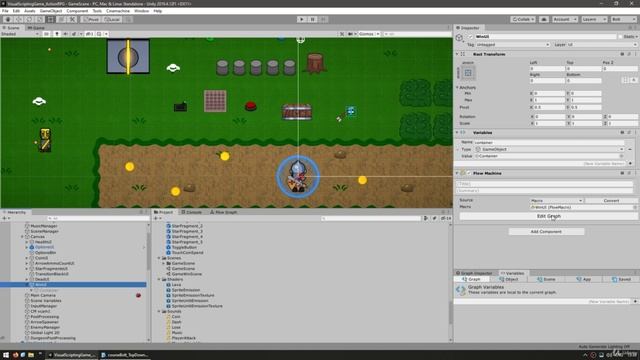Image resolution: width=640 pixels, height=360 pixels.
Task: Switch to the Console tab
Action: (x=191, y=212)
